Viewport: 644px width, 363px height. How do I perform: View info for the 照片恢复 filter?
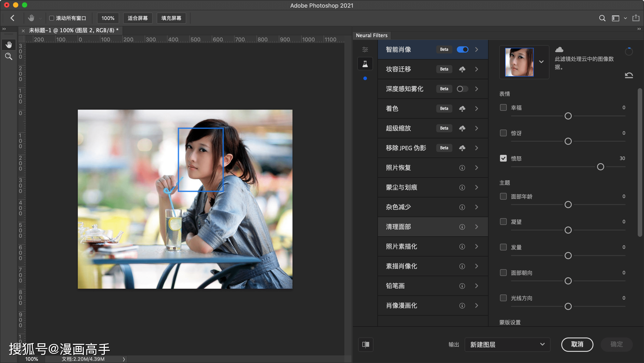[462, 168]
